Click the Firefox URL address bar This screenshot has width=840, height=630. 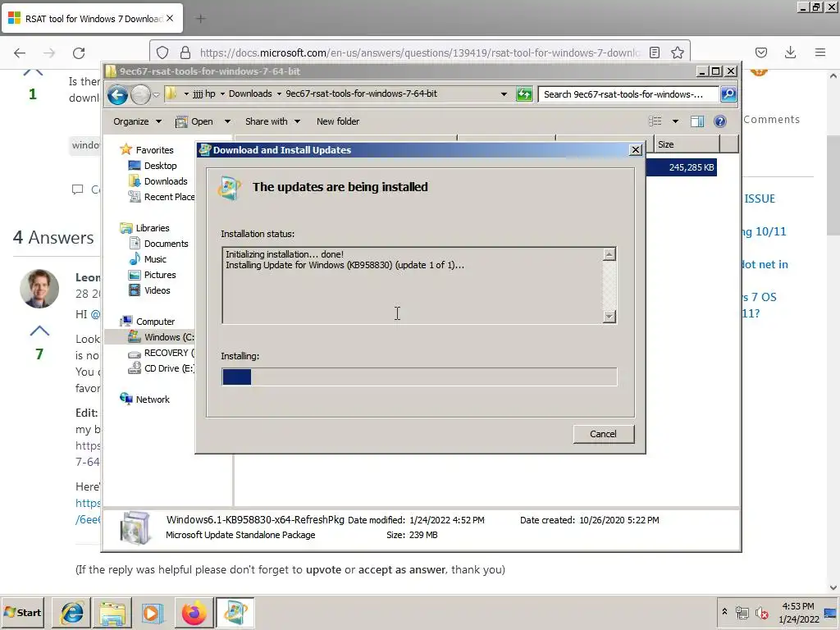tap(419, 52)
